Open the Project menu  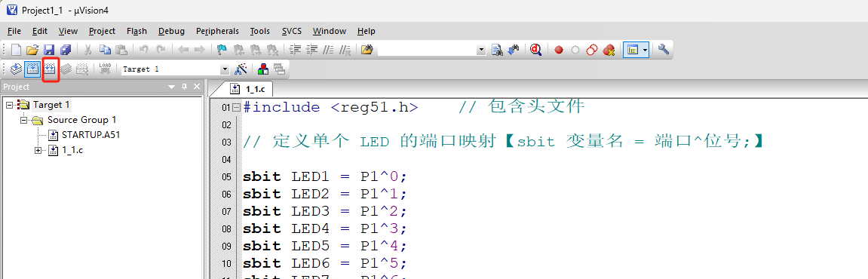tap(102, 31)
